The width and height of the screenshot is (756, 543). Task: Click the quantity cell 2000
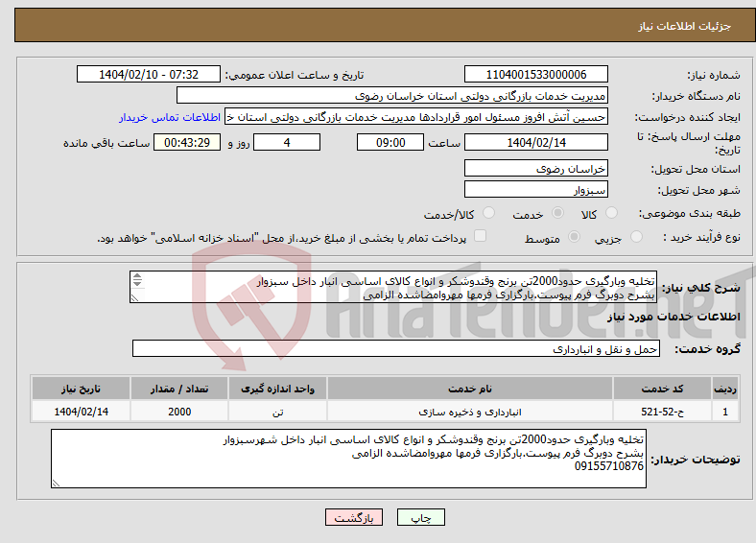point(179,412)
